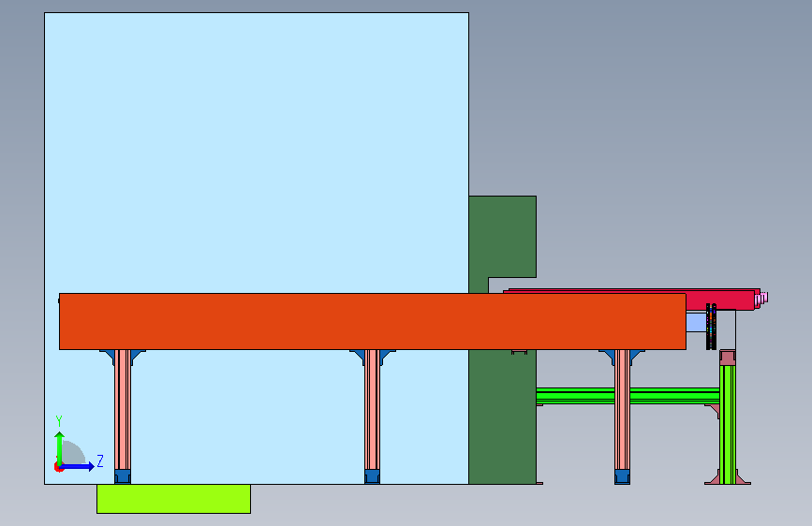Click the blue Z axis arrow of triad
This screenshot has width=812, height=526.
(79, 466)
